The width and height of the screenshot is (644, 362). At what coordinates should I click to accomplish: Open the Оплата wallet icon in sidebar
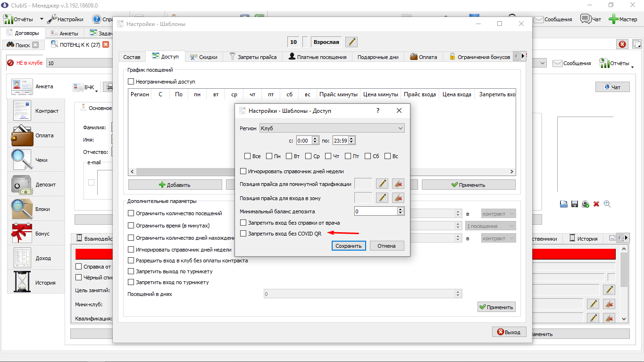(x=22, y=135)
